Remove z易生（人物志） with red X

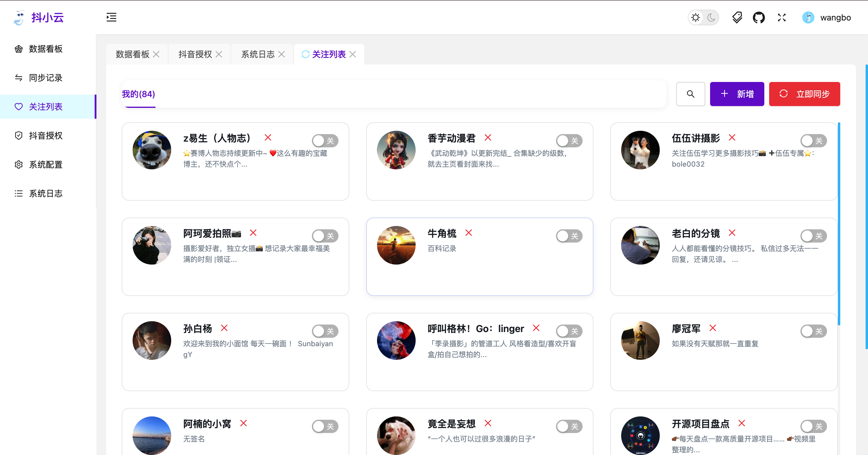tap(268, 137)
